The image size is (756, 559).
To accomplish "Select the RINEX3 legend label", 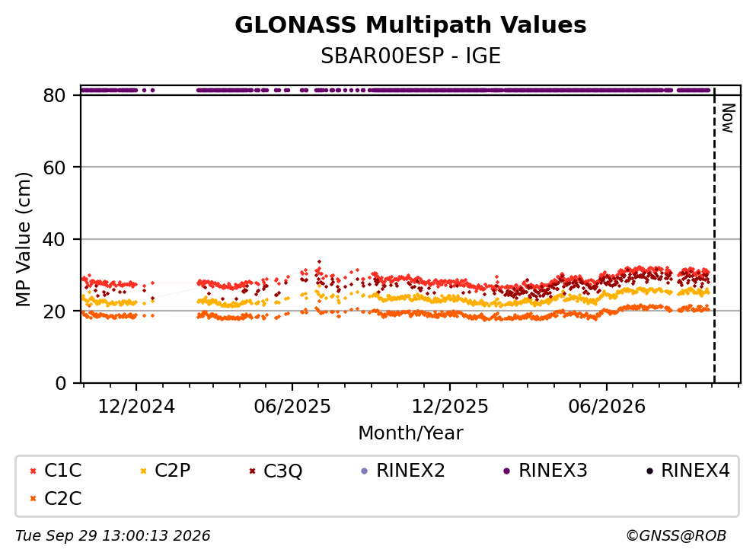I will [x=553, y=470].
